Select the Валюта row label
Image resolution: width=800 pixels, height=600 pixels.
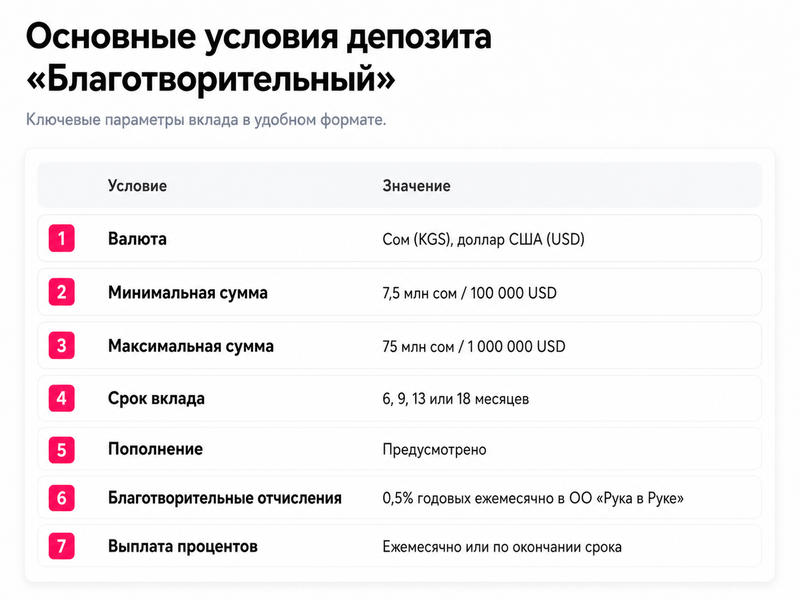[137, 239]
